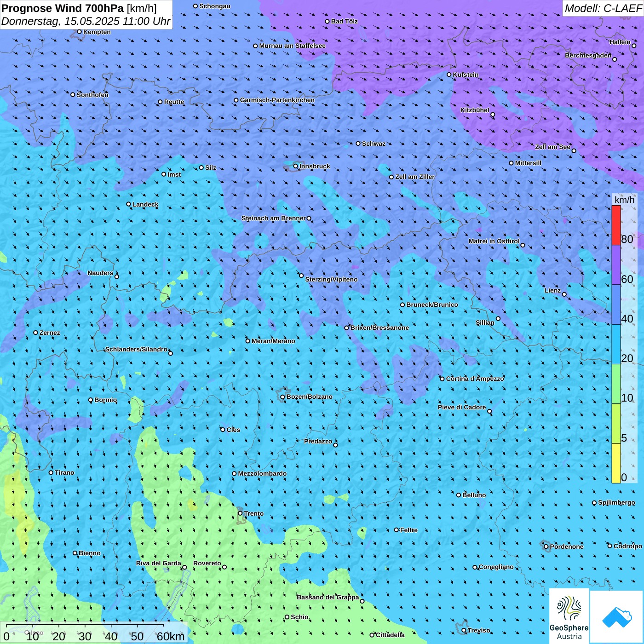The height and width of the screenshot is (644, 644).
Task: Click the Lienz city label
Action: point(552,290)
